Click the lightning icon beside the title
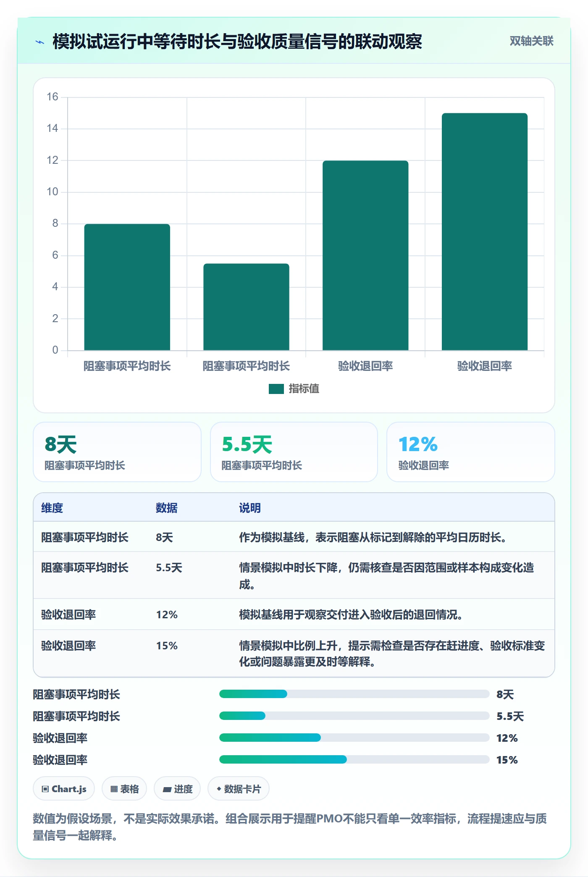 pyautogui.click(x=40, y=42)
